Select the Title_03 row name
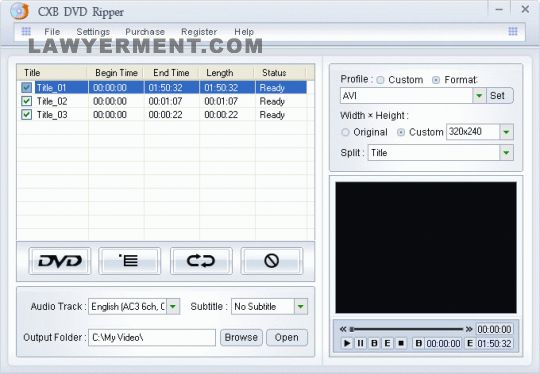The height and width of the screenshot is (374, 540). coord(52,115)
